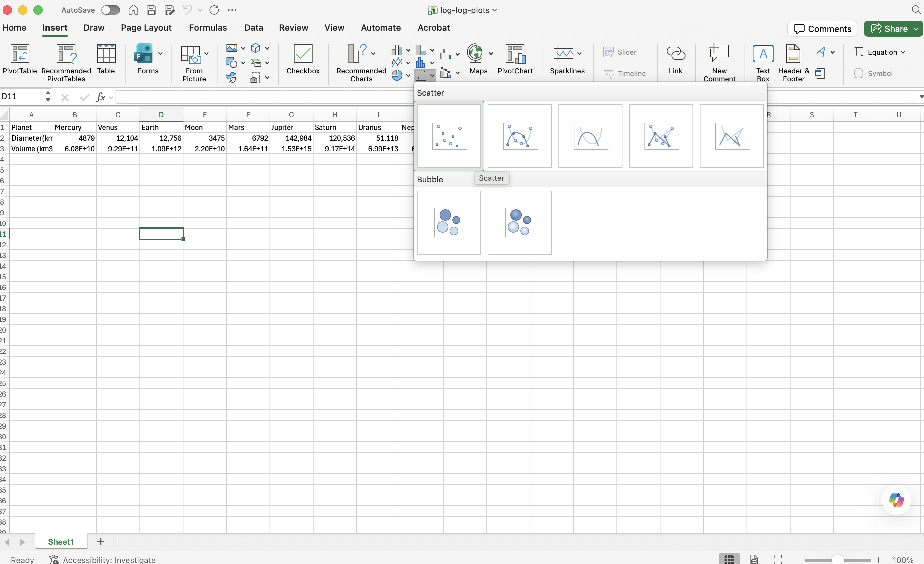This screenshot has height=564, width=924.
Task: Click the Icons (duck and leaf) button
Action: 232,77
